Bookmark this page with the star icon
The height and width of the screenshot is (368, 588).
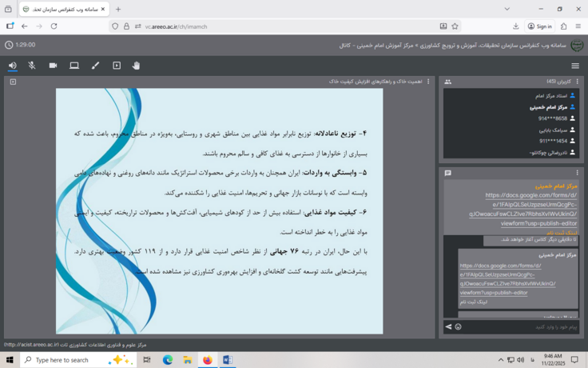coord(455,26)
